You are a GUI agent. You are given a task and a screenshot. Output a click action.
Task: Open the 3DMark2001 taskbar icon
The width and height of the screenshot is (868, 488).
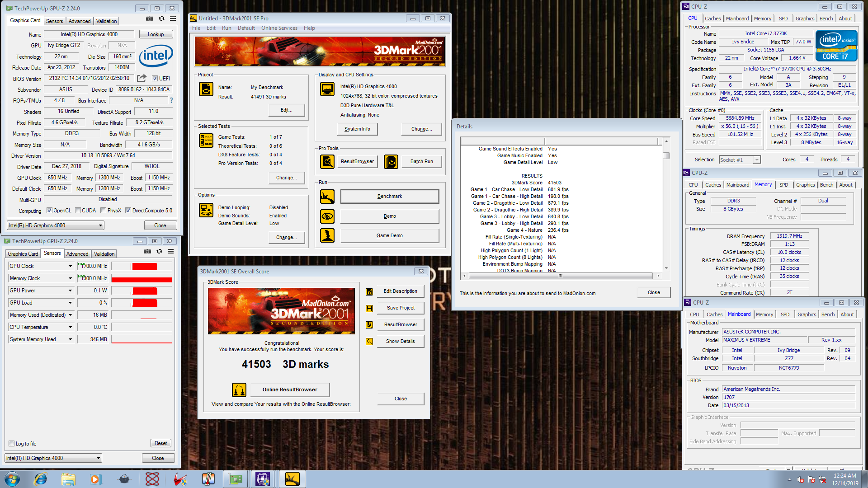coord(292,479)
